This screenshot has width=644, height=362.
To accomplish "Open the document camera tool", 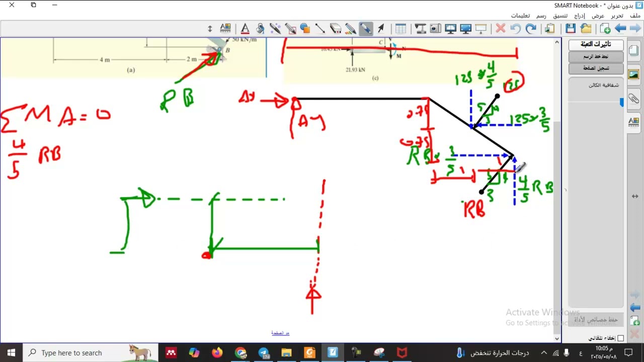I will (x=420, y=29).
